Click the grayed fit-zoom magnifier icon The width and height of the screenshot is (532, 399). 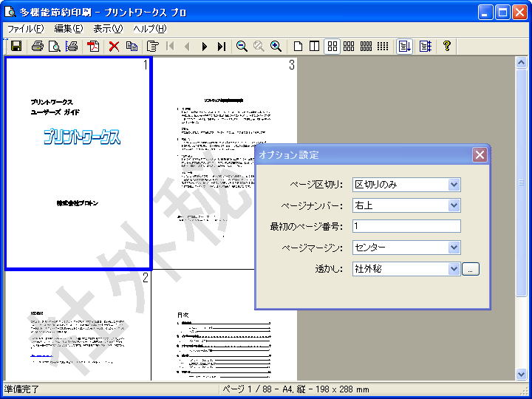259,46
